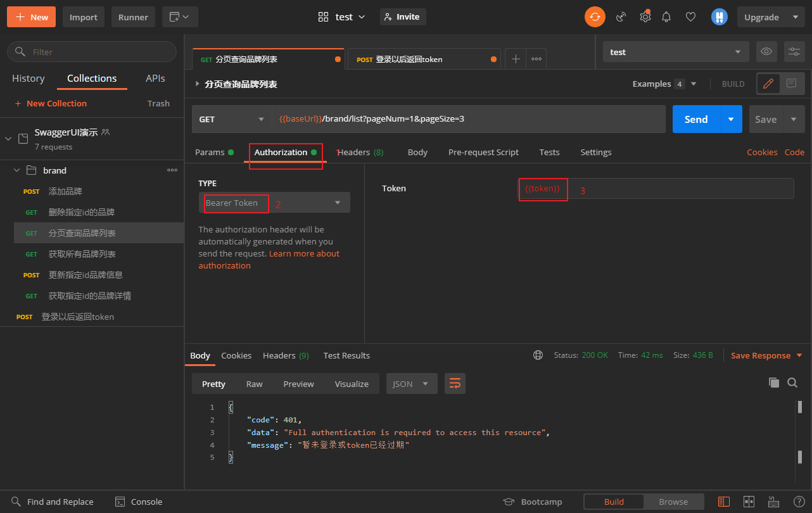Open the JSON format dropdown
The width and height of the screenshot is (812, 513).
(x=412, y=384)
